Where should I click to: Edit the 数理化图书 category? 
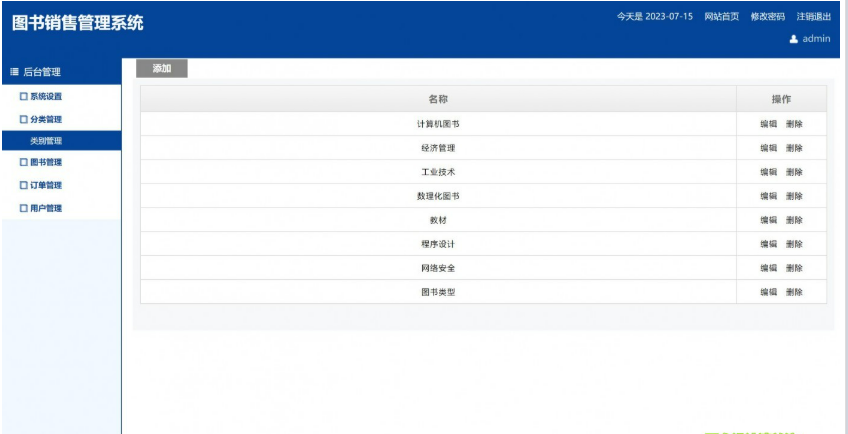coord(768,196)
